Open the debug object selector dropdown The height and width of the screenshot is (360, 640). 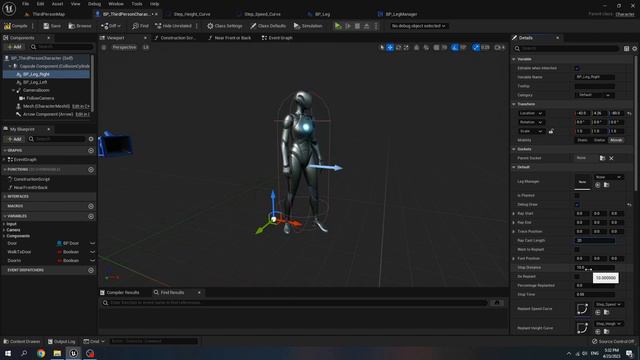pyautogui.click(x=418, y=26)
